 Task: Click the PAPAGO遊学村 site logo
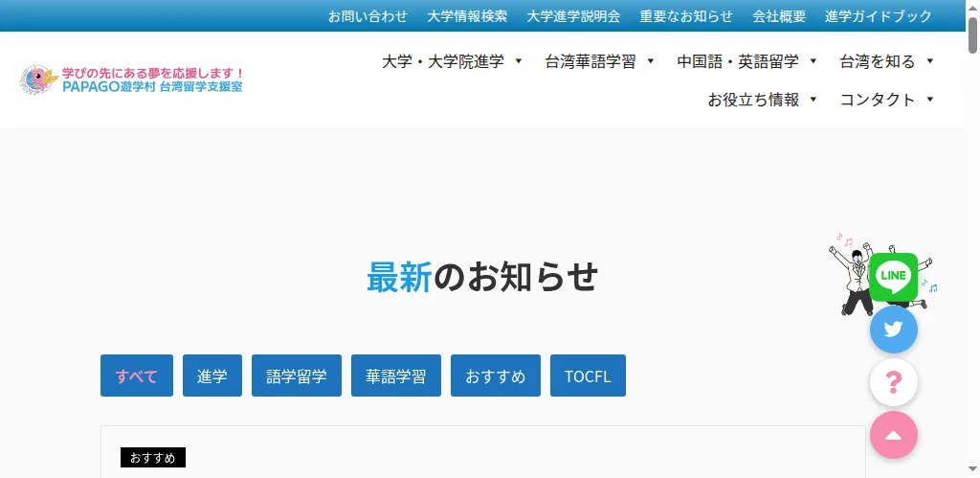[130, 80]
